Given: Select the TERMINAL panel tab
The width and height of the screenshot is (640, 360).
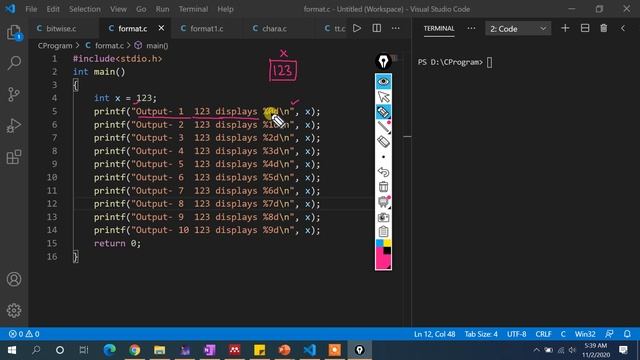Looking at the screenshot, I should tap(439, 28).
